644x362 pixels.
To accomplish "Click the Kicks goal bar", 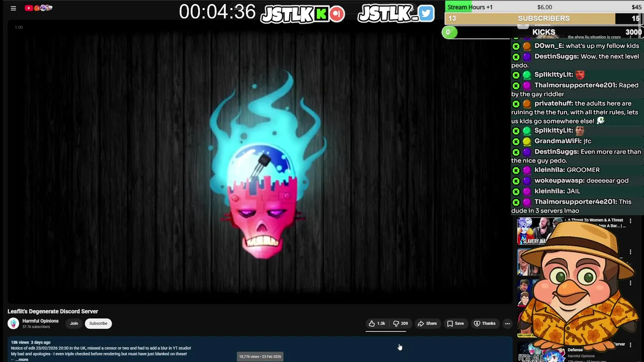I will tap(544, 32).
